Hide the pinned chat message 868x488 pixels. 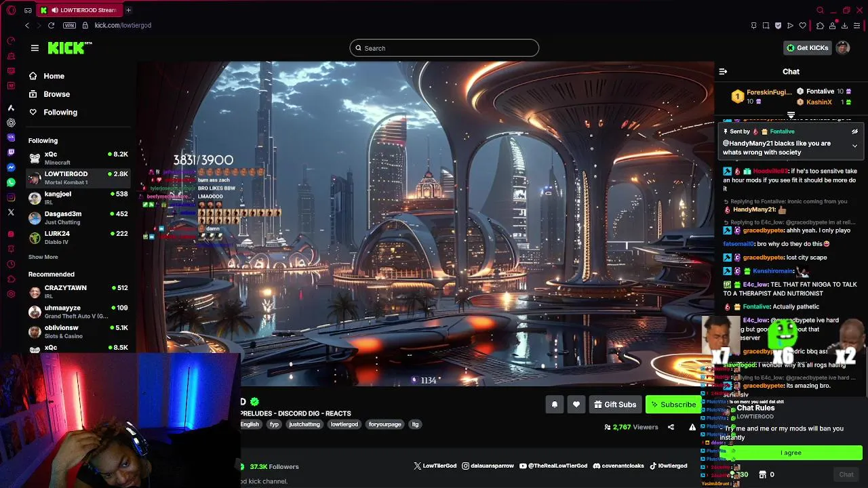(854, 131)
